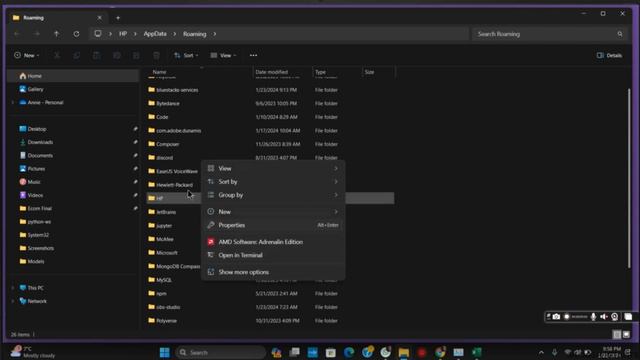Open the See more three-dots menu

[253, 55]
